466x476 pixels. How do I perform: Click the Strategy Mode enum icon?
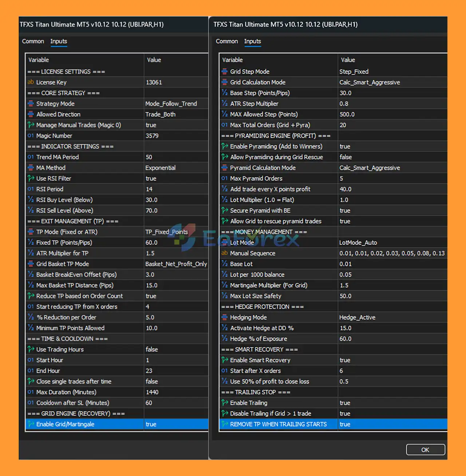31,104
